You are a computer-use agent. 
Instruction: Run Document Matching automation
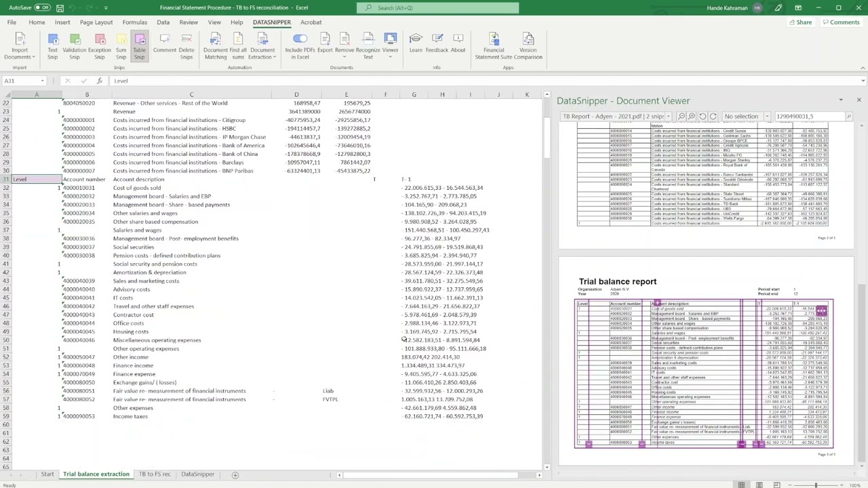[x=216, y=46]
